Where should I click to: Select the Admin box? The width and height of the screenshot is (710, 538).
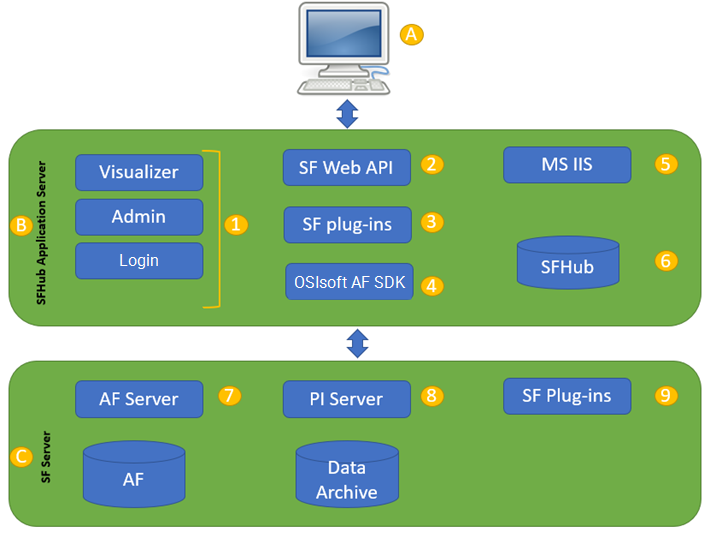(x=139, y=217)
